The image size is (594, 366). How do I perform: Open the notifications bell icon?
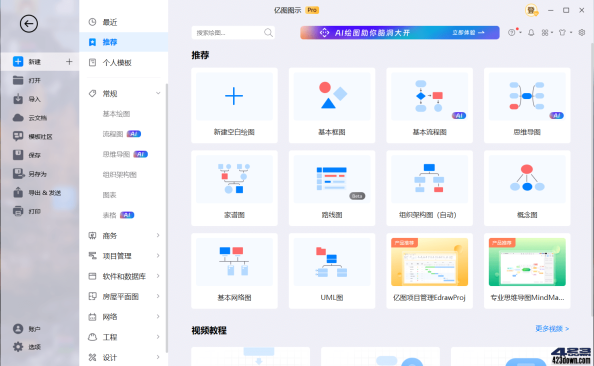point(531,33)
